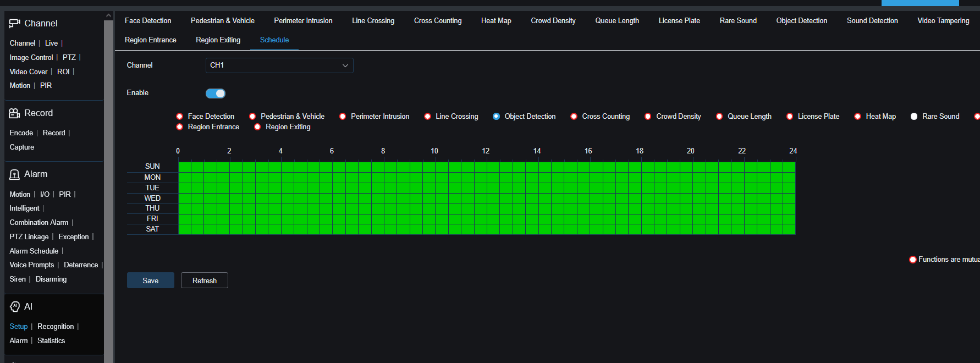
Task: Open the Live link under Channel
Action: [x=52, y=43]
